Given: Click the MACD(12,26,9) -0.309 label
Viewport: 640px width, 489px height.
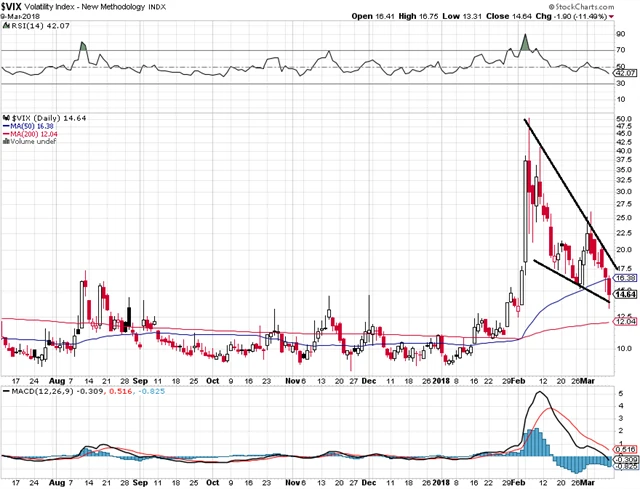Looking at the screenshot, I should pos(57,391).
